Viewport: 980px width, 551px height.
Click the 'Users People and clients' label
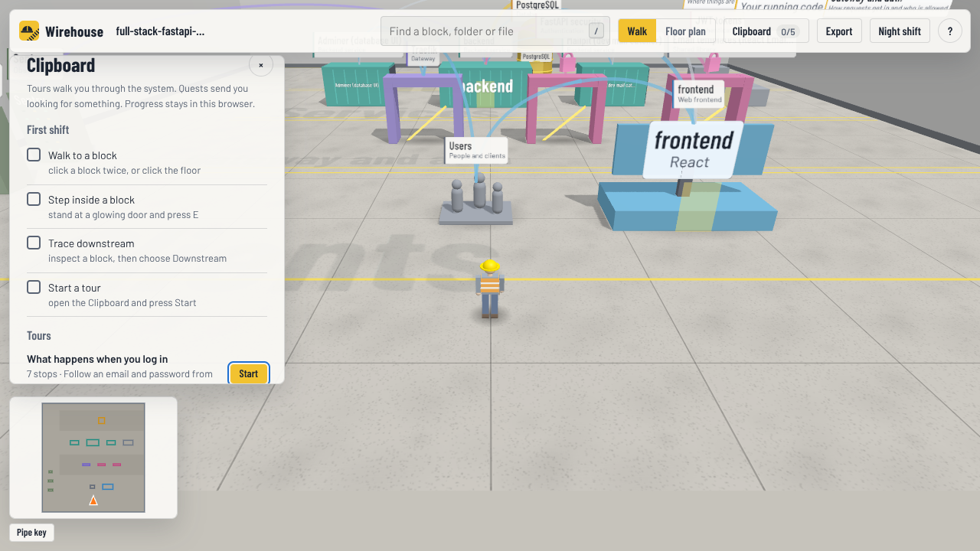coord(476,150)
